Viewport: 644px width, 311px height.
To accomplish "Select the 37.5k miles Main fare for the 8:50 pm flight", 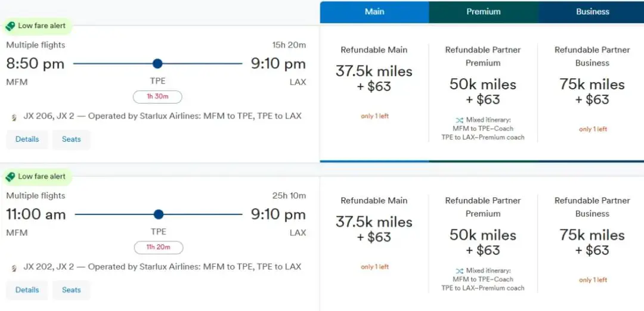I will 374,79.
